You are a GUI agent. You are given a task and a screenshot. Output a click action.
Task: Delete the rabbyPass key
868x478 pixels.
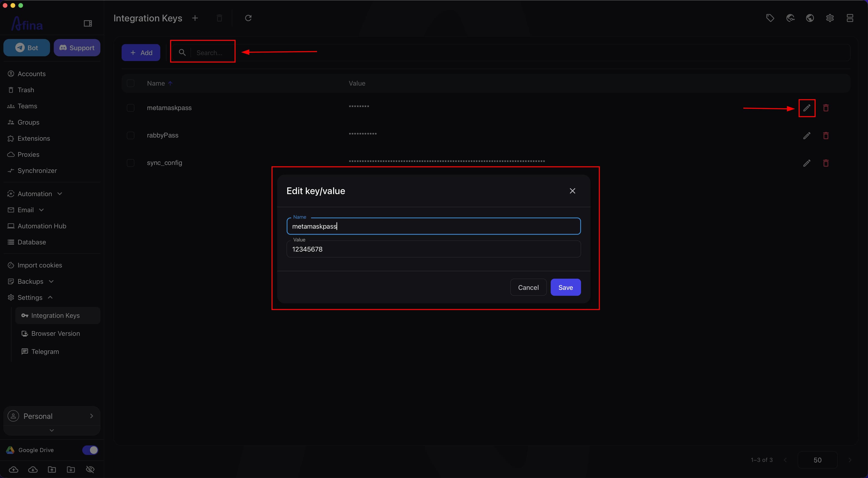[826, 135]
